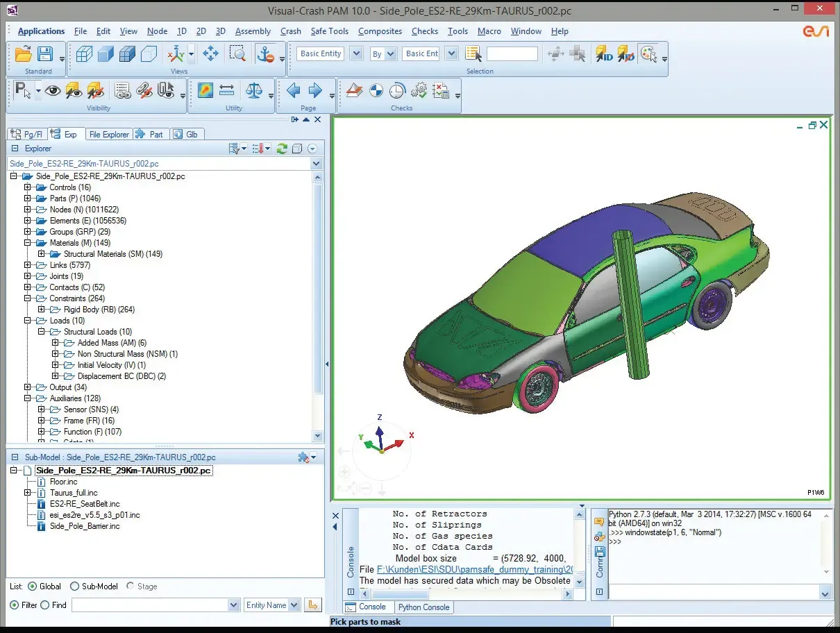Click the selection text input field
This screenshot has width=840, height=633.
pos(512,53)
